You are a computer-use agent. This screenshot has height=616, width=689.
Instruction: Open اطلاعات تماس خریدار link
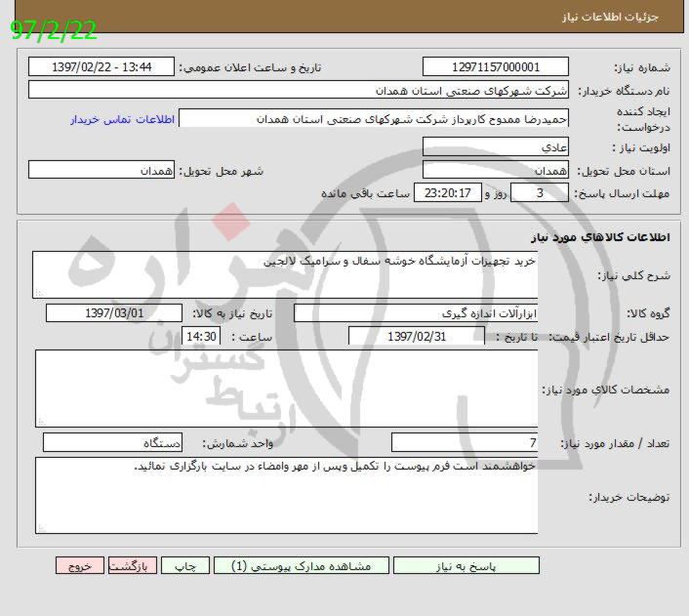(x=123, y=119)
